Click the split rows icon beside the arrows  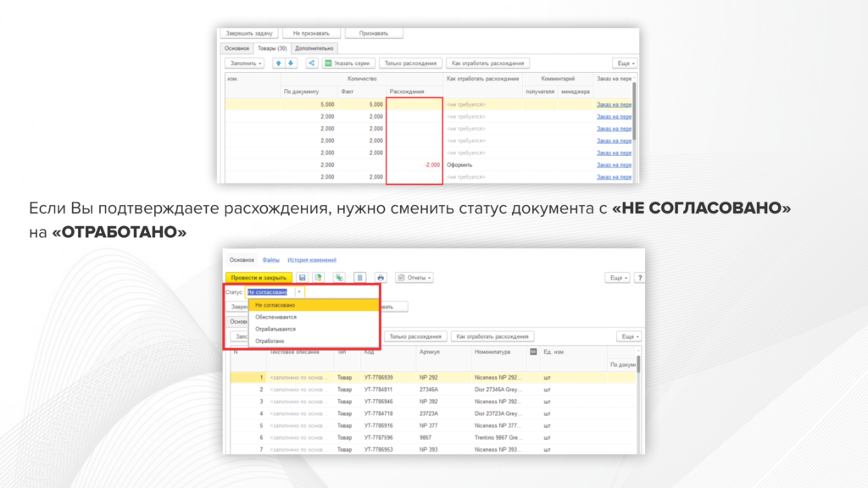[x=312, y=63]
